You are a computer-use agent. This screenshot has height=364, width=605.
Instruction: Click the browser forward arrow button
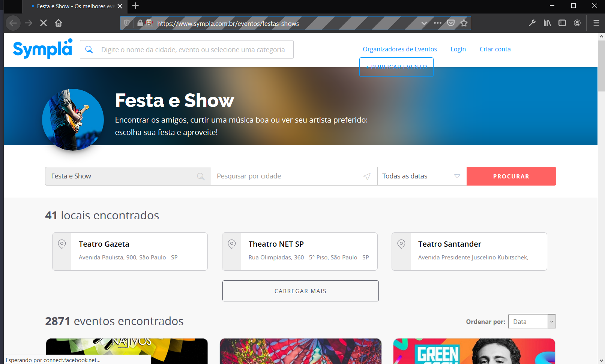coord(29,23)
